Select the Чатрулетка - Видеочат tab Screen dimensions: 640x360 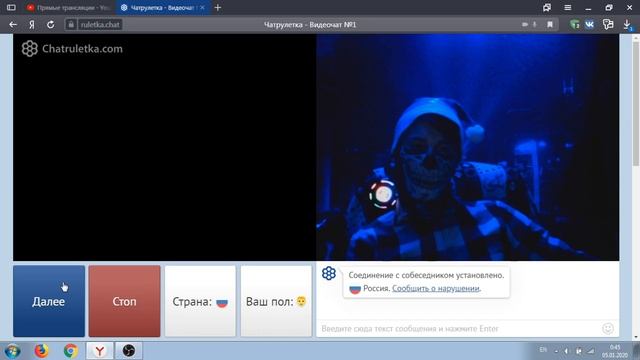162,7
